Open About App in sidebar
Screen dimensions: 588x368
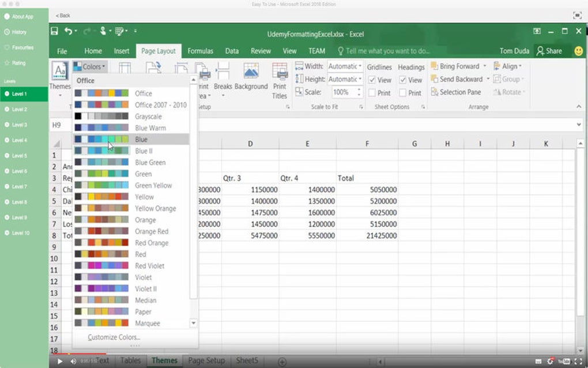[x=19, y=17]
